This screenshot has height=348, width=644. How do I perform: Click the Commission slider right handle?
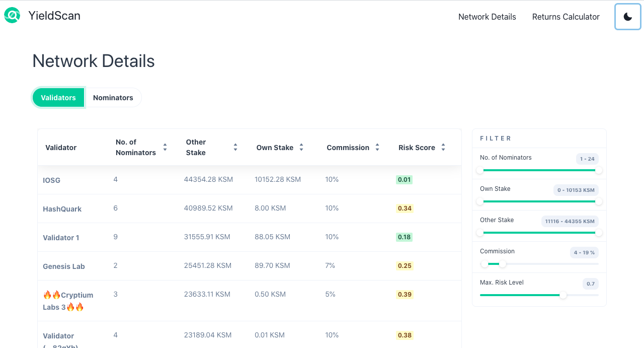503,264
